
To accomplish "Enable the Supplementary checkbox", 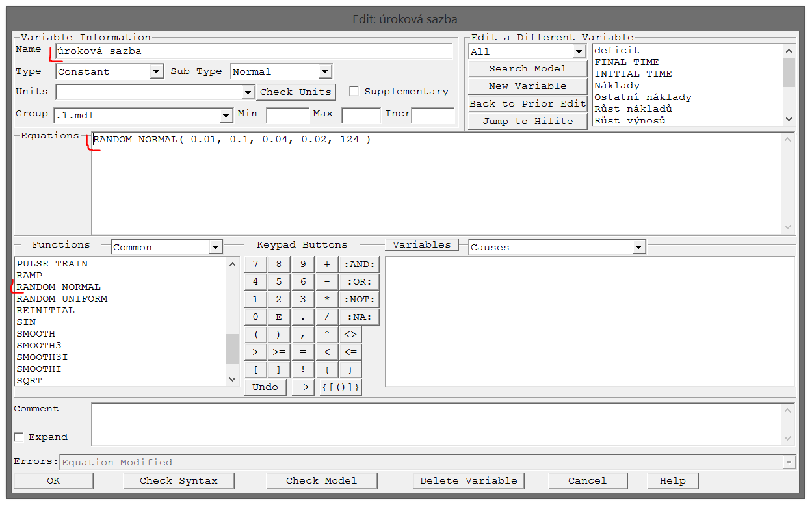I will pyautogui.click(x=354, y=92).
